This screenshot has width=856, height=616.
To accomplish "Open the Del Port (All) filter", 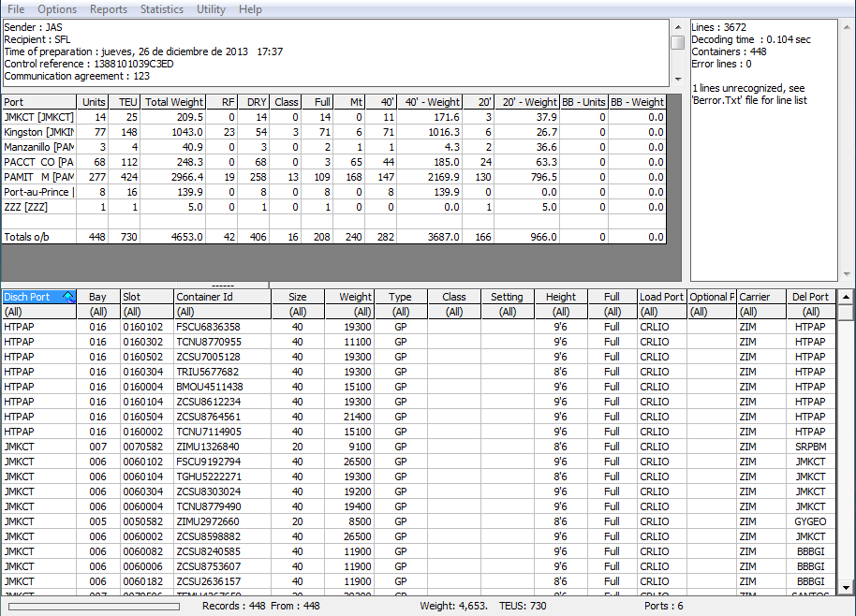I will (x=811, y=312).
